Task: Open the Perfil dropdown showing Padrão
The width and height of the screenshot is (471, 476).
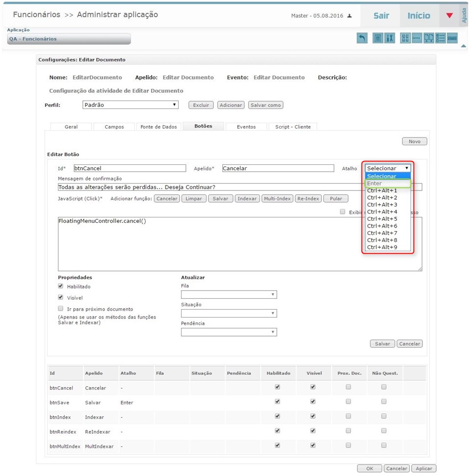Action: tap(130, 105)
